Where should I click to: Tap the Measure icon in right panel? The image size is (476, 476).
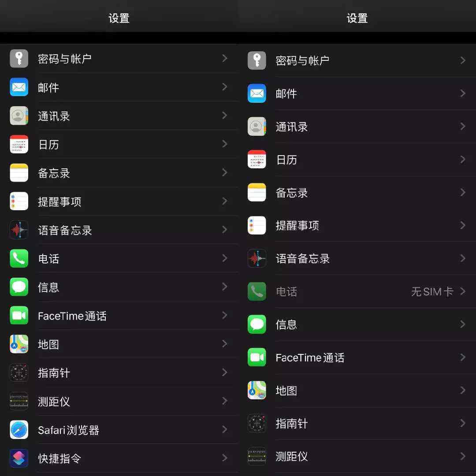257,456
